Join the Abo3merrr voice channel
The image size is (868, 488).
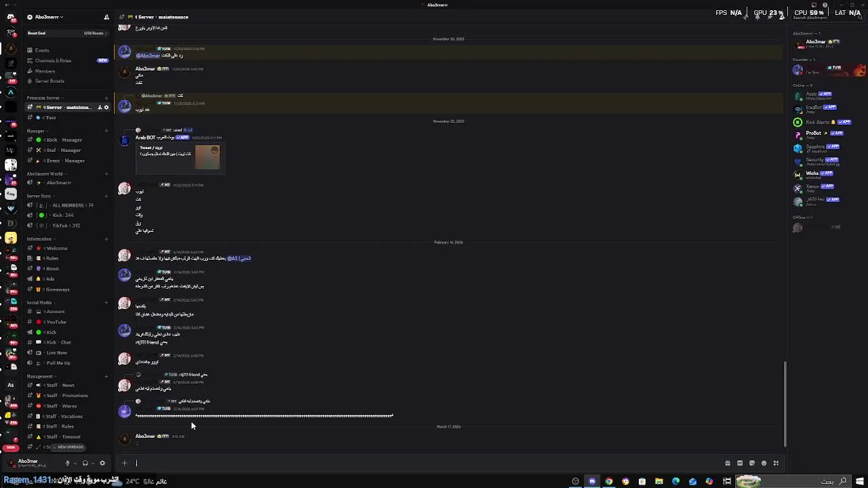tap(66, 183)
